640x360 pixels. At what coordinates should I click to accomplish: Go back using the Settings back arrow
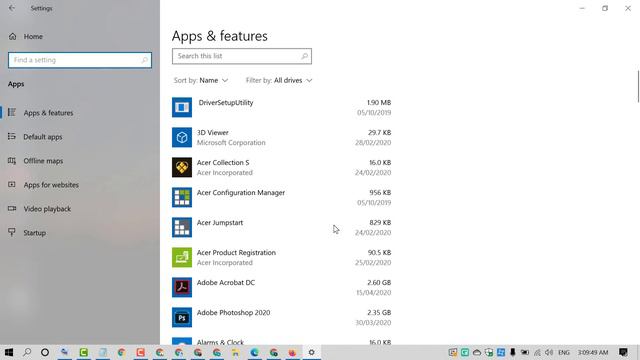12,8
